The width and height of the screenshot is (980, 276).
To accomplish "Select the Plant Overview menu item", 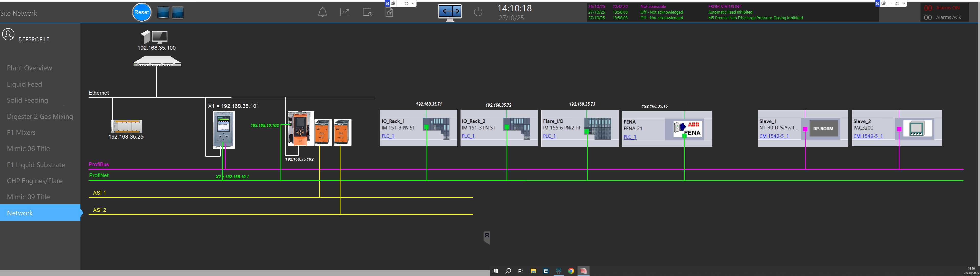I will pos(29,68).
